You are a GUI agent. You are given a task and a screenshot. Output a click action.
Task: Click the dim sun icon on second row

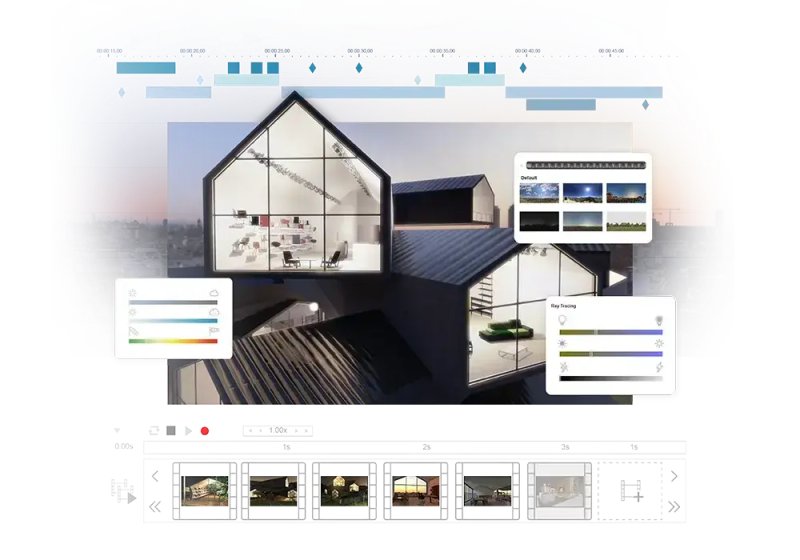[x=133, y=312]
